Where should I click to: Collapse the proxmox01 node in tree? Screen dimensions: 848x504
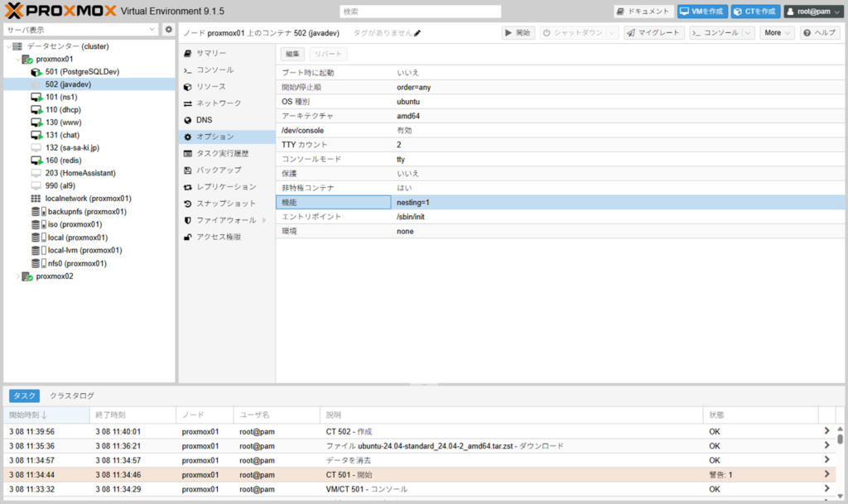coord(18,60)
